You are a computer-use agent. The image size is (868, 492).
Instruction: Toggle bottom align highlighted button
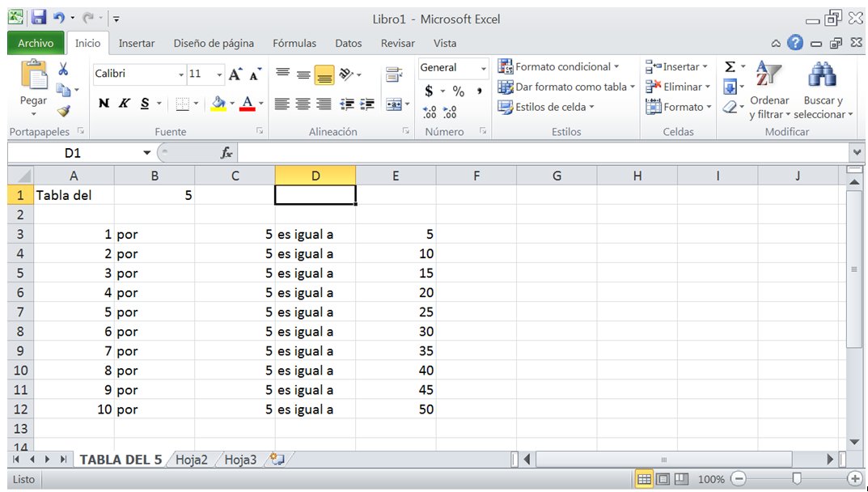(324, 74)
